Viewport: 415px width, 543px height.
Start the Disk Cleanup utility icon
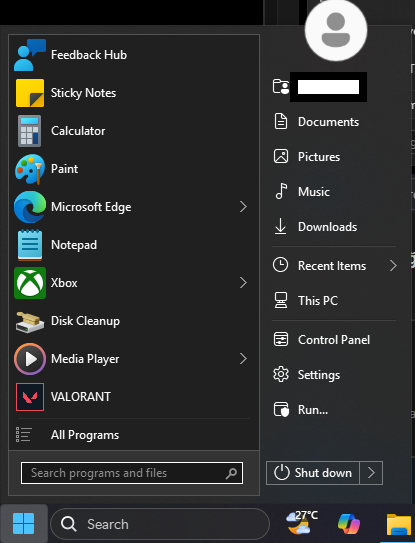pos(30,321)
